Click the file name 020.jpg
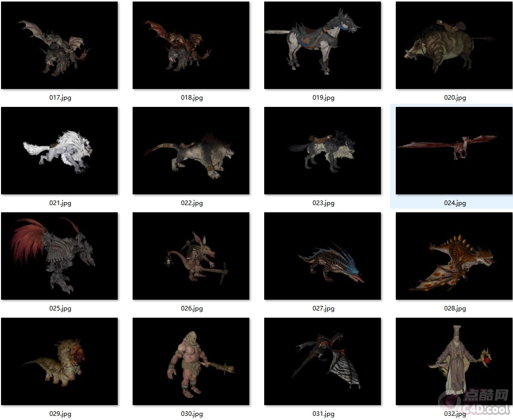This screenshot has height=420, width=513. [455, 98]
